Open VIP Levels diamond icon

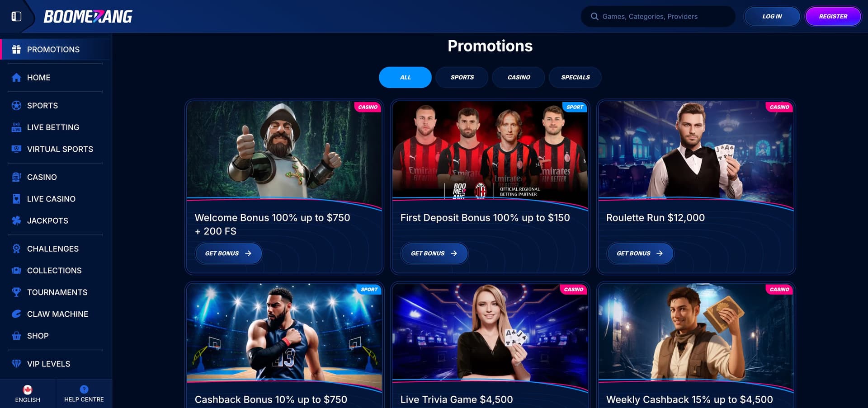click(16, 364)
